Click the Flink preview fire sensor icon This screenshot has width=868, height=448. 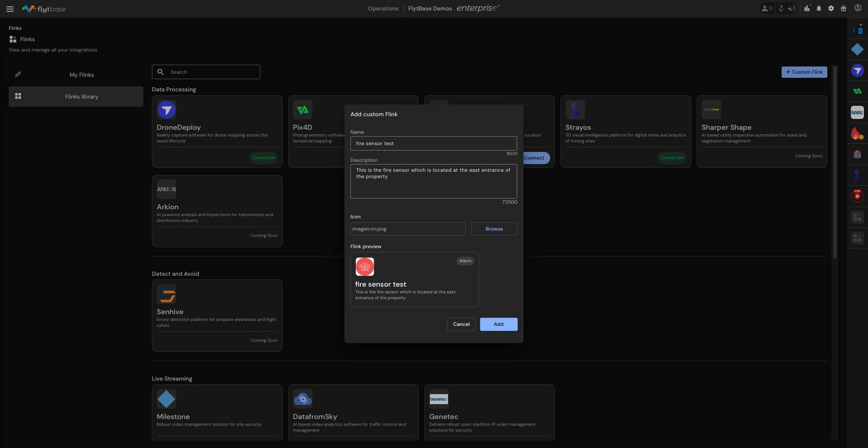pyautogui.click(x=365, y=266)
